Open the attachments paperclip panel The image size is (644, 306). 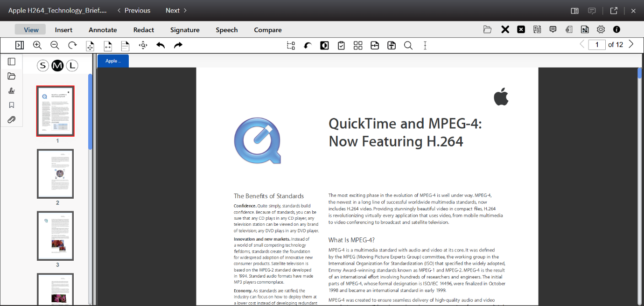point(12,120)
